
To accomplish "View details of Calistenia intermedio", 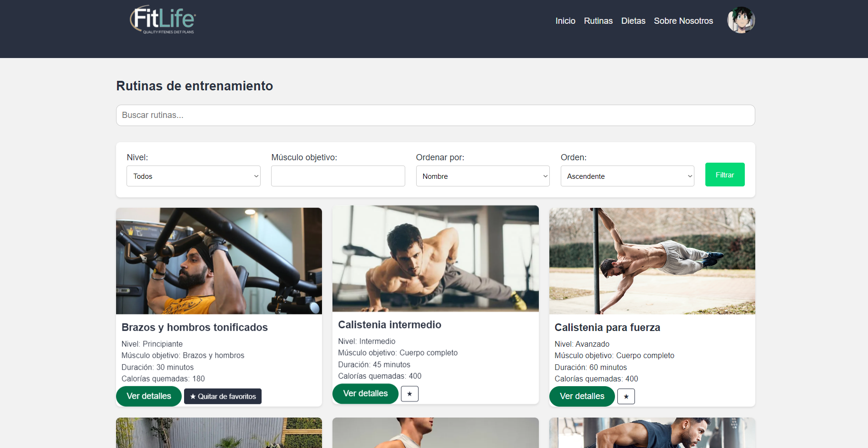I will pos(365,394).
